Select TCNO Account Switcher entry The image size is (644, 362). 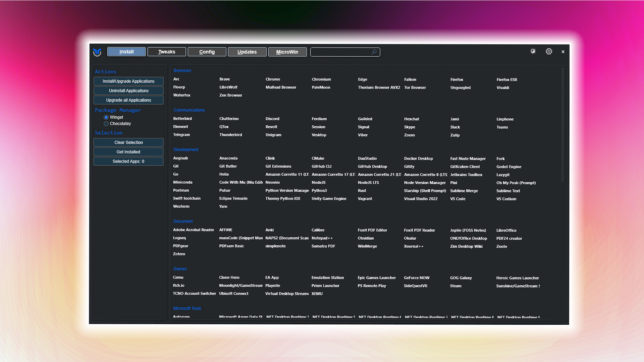[x=195, y=294]
